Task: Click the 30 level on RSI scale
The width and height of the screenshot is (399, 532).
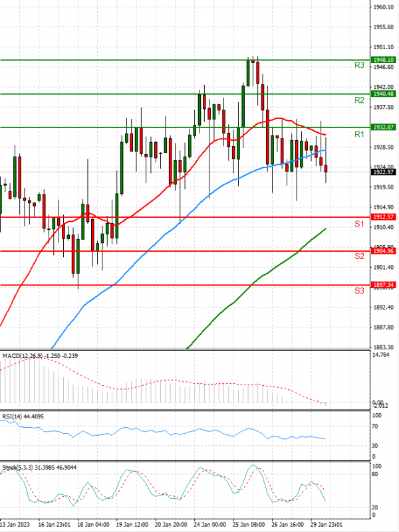Action: pyautogui.click(x=375, y=446)
